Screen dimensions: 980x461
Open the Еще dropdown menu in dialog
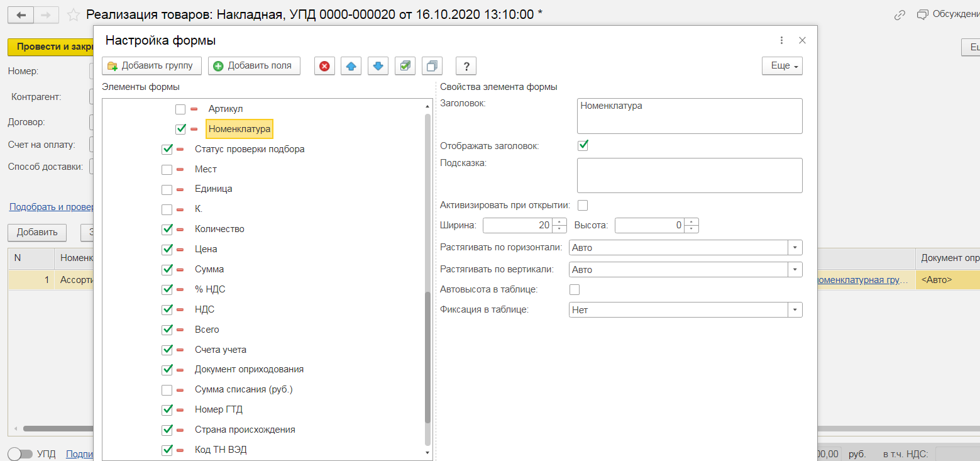point(782,65)
